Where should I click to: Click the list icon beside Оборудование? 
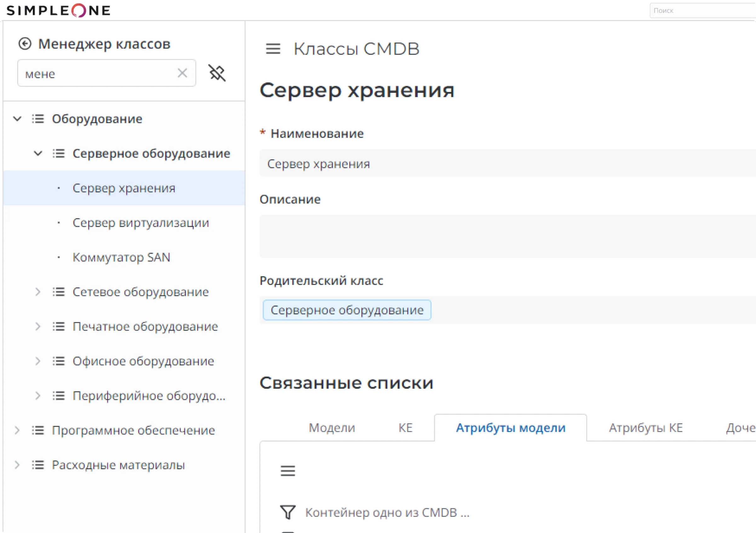[38, 119]
